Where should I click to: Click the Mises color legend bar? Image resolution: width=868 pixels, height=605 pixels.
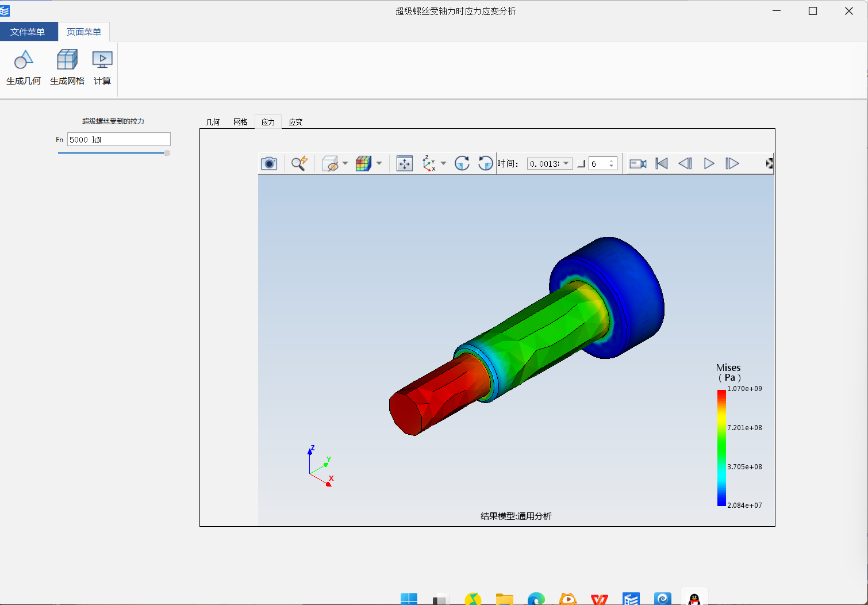pyautogui.click(x=721, y=448)
